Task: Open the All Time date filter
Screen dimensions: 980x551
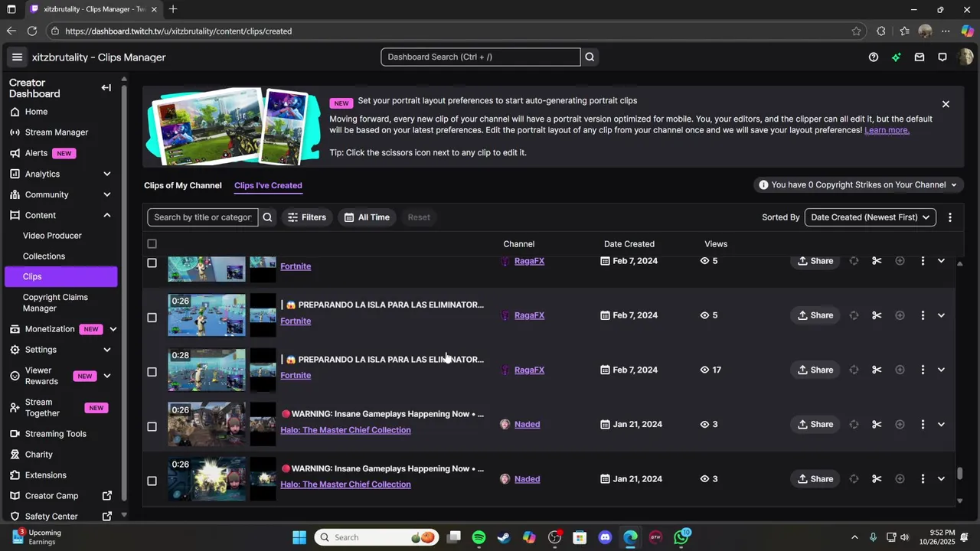Action: pos(367,217)
